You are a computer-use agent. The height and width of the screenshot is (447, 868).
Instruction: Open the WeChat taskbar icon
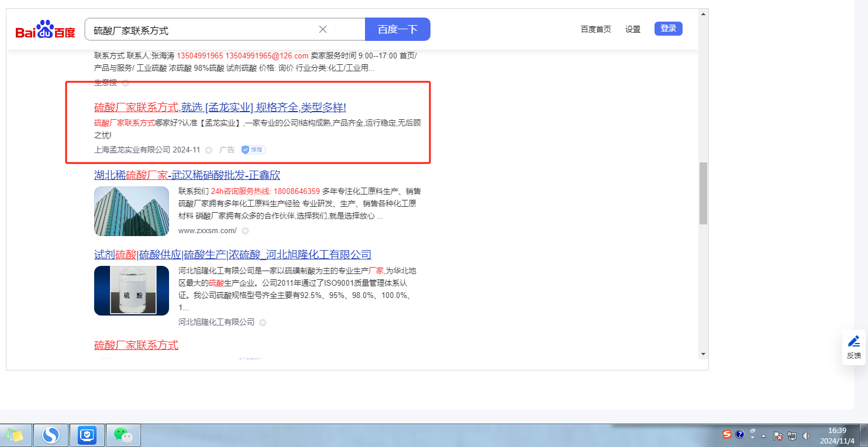[123, 435]
